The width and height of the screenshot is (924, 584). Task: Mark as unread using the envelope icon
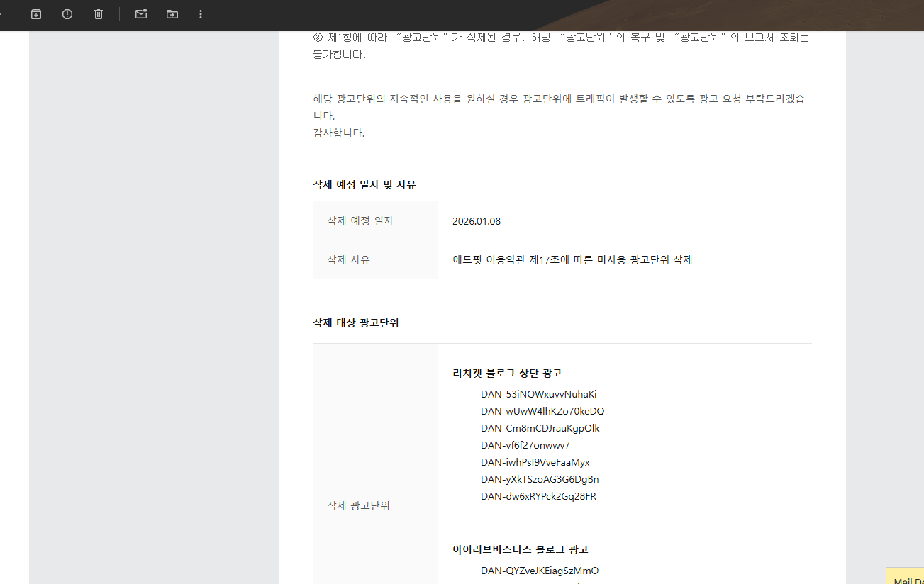(x=141, y=14)
